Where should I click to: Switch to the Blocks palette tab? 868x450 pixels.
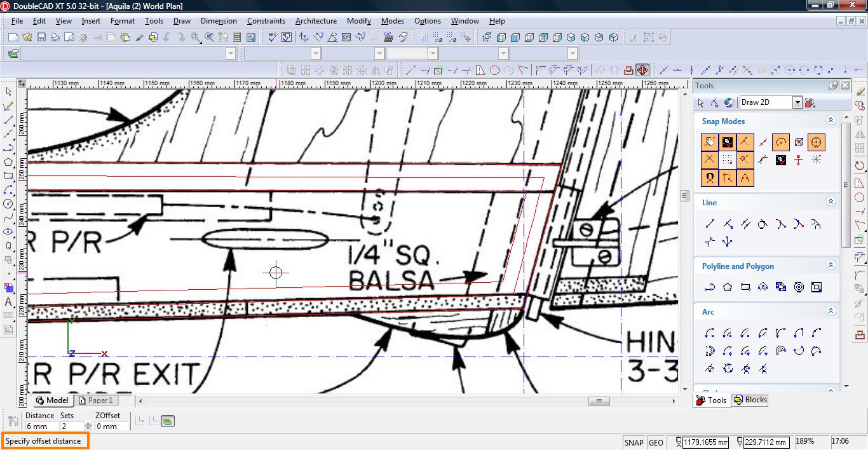click(x=750, y=400)
